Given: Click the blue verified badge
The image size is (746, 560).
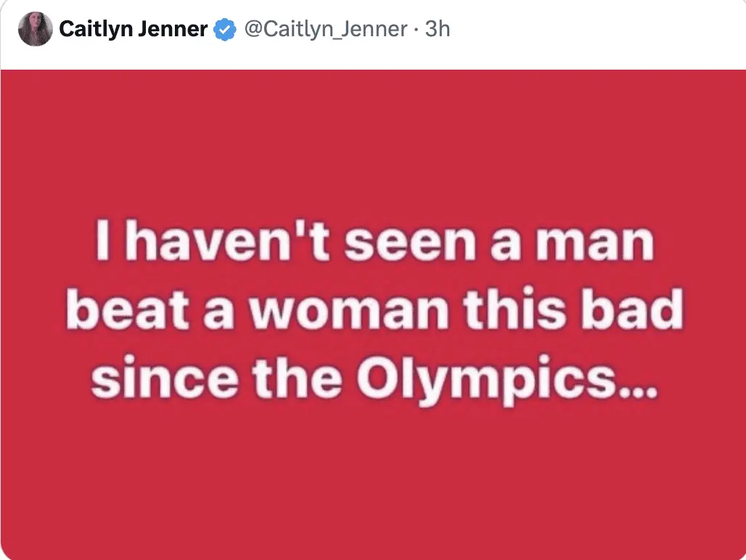Looking at the screenshot, I should tap(226, 30).
